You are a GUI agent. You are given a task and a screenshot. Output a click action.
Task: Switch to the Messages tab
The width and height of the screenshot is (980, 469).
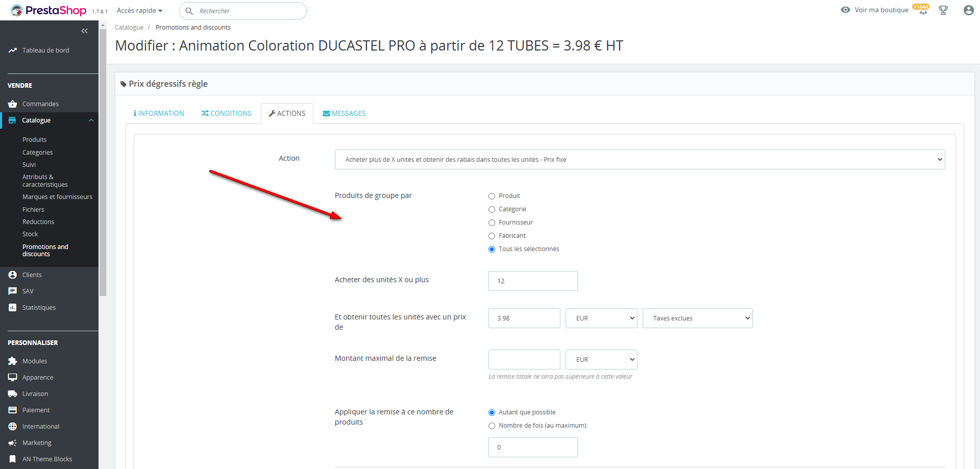click(x=344, y=113)
